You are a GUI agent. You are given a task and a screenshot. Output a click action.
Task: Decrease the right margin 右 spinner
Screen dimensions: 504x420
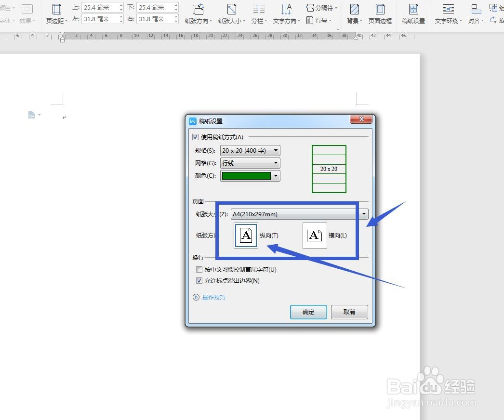pos(176,22)
